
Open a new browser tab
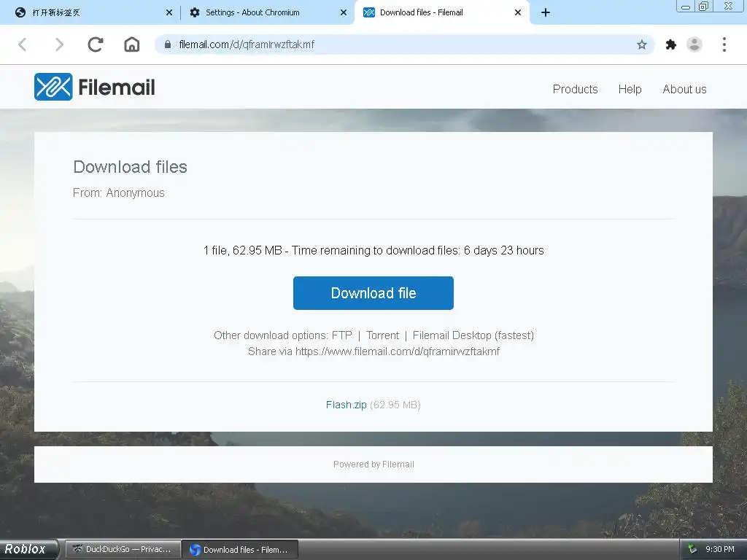point(546,13)
